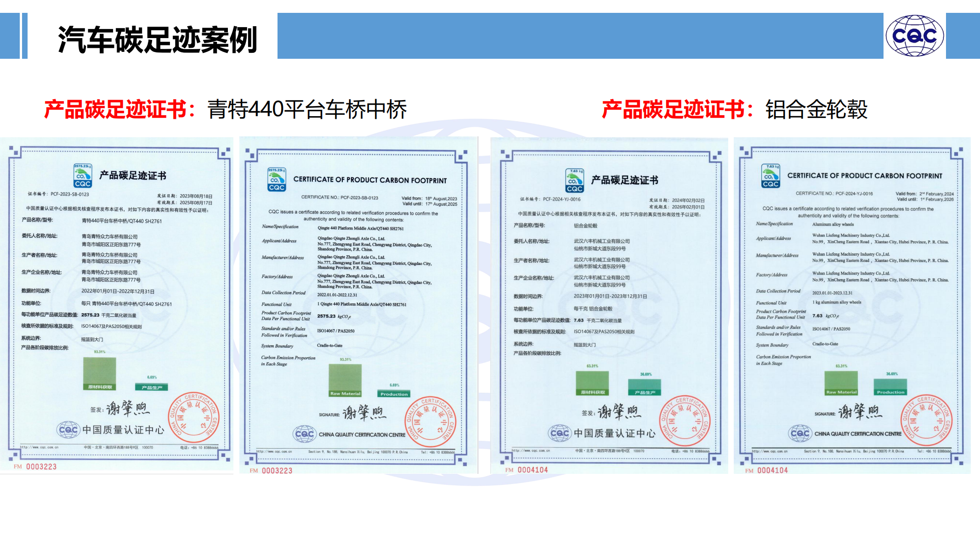The width and height of the screenshot is (980, 551).
Task: Click the CO2 badge on the English axle certificate
Action: (277, 180)
